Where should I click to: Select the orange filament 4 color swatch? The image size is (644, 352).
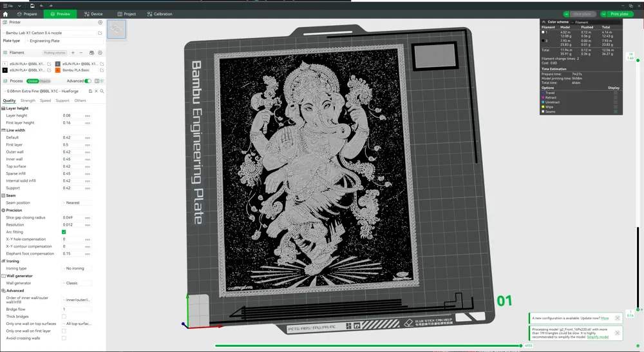coord(57,70)
